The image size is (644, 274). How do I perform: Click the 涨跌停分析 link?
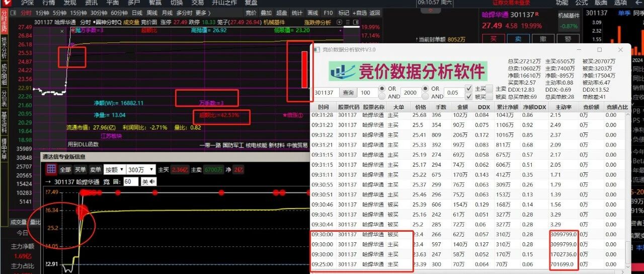(x=318, y=22)
